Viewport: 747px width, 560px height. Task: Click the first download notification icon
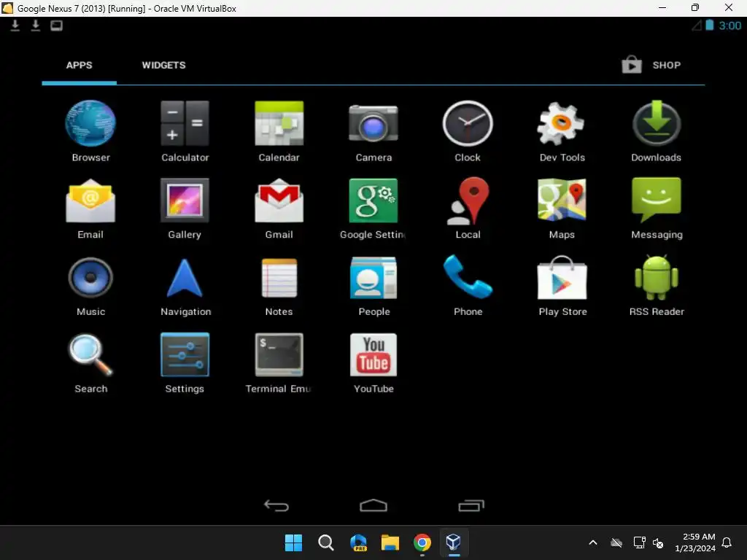pos(15,26)
